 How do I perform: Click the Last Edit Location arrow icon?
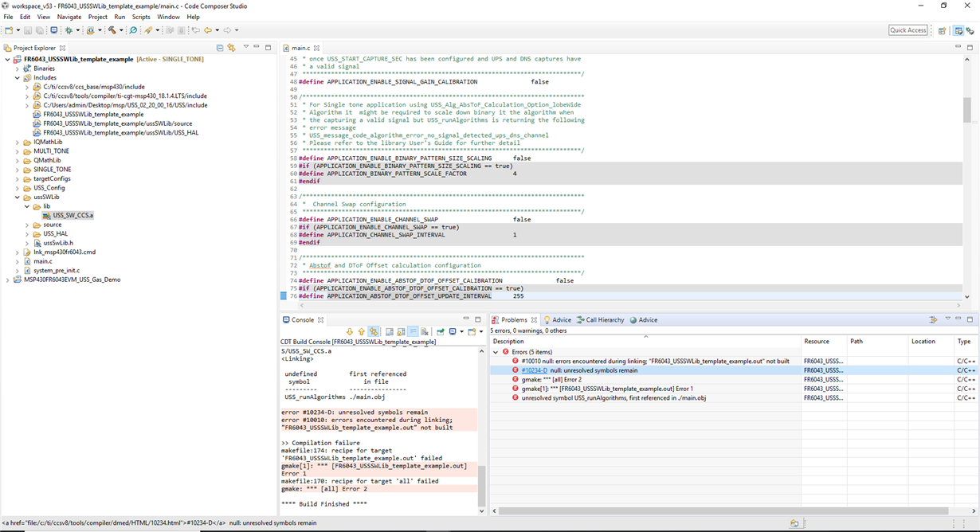click(x=195, y=30)
